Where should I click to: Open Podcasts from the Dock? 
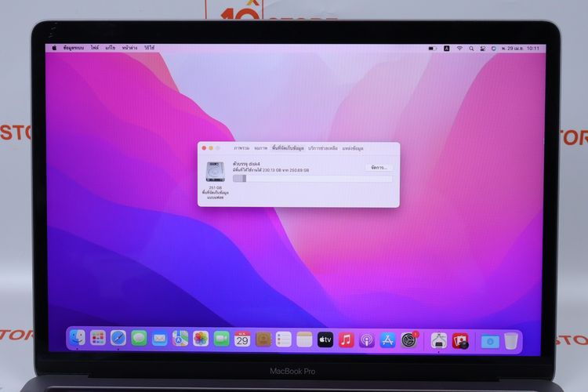coord(366,340)
